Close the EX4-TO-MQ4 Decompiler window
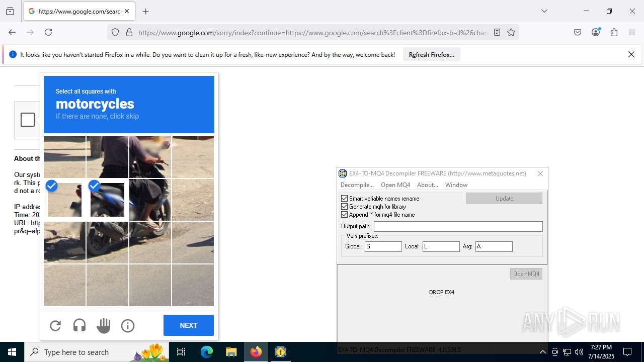Image resolution: width=644 pixels, height=362 pixels. click(x=540, y=173)
